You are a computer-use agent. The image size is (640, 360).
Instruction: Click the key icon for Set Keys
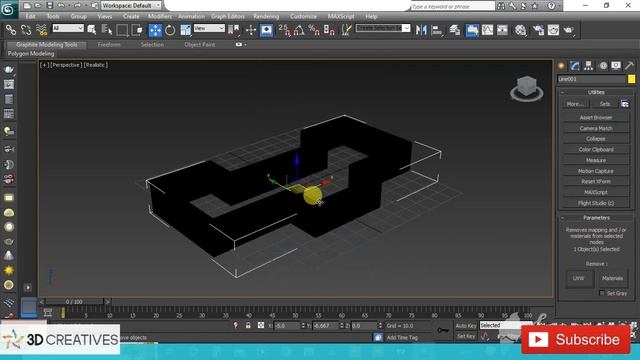pyautogui.click(x=442, y=330)
